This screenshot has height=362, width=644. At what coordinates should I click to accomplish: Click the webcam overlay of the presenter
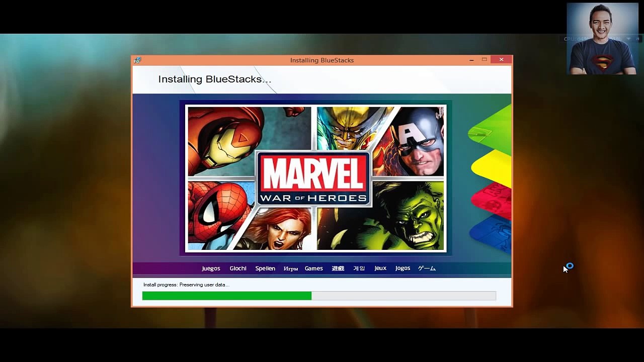pyautogui.click(x=603, y=39)
